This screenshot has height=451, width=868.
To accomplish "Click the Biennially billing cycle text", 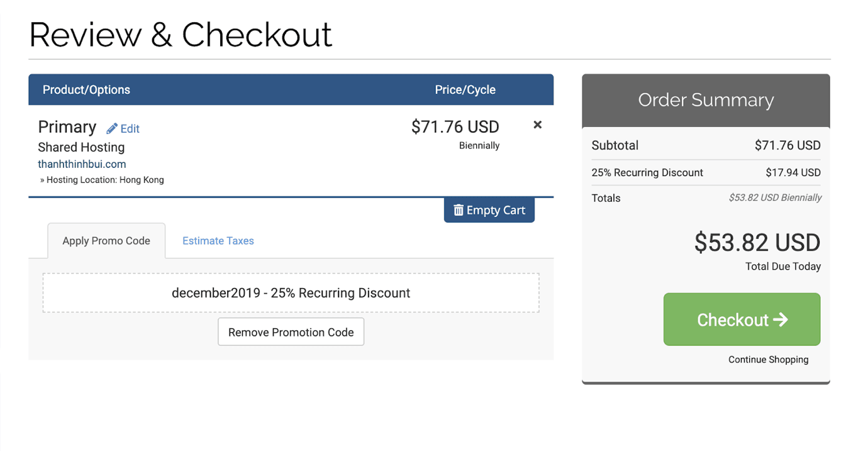I will pos(479,146).
